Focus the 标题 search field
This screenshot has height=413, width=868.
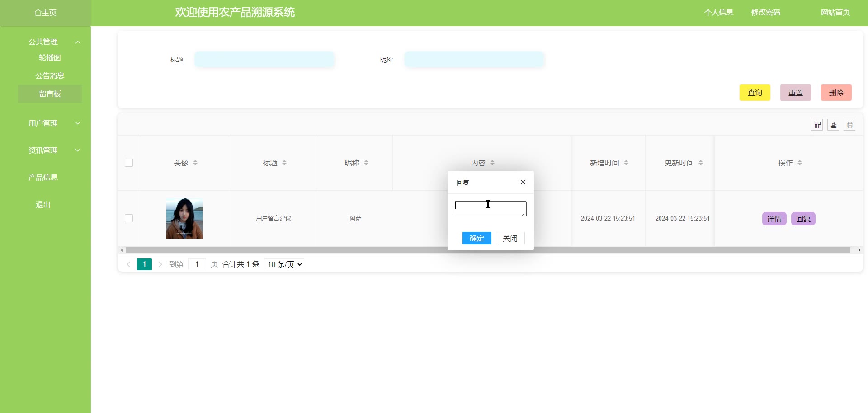[x=264, y=60]
